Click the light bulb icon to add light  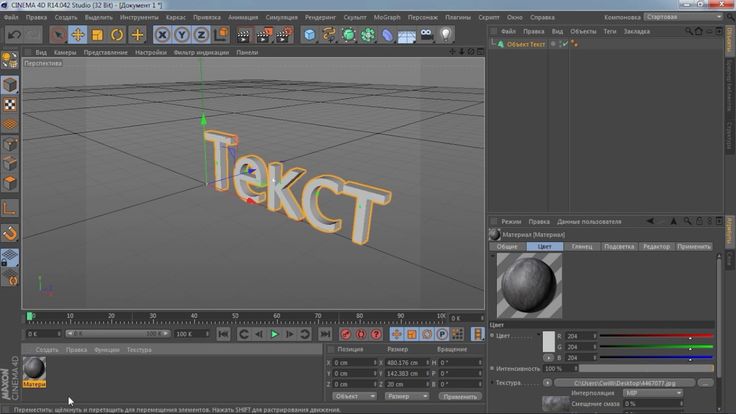(x=446, y=35)
